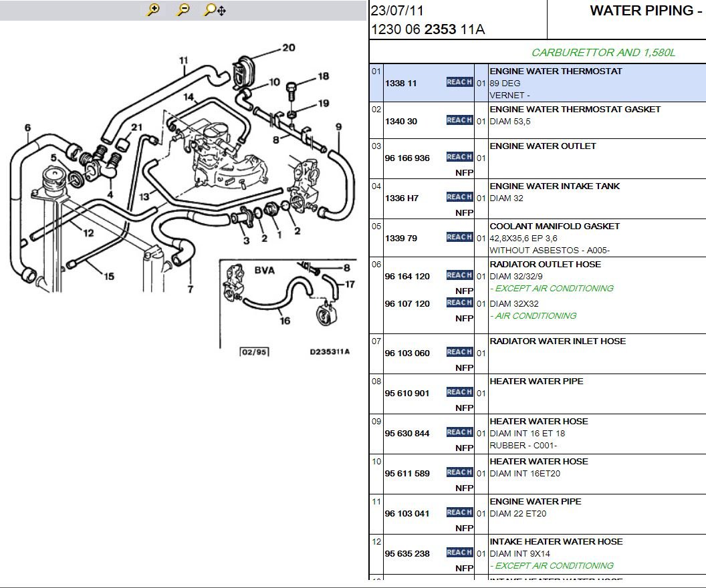The image size is (706, 588).
Task: Click the zoom out magnifier icon
Action: [183, 9]
